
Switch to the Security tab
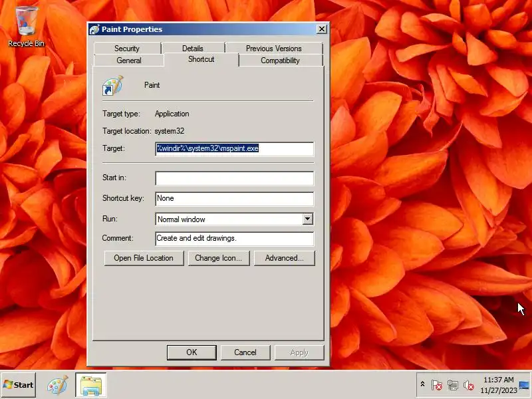127,48
